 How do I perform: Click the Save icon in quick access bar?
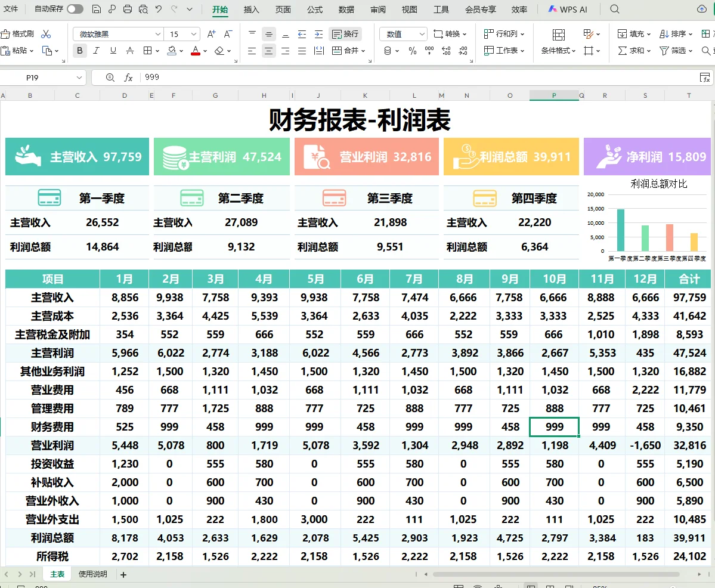point(96,9)
